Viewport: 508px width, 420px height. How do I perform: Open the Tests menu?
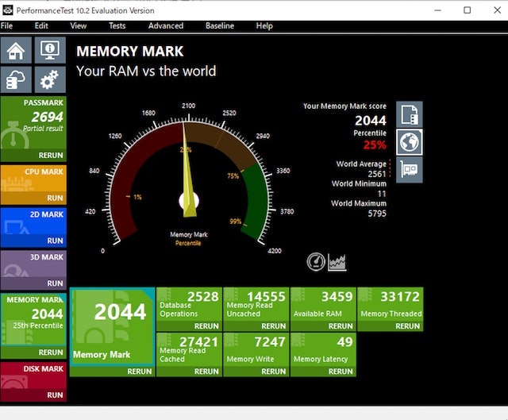tap(117, 26)
